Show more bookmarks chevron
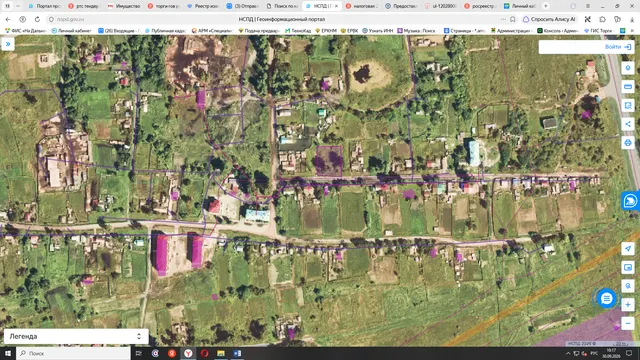Image resolution: width=640 pixels, height=360 pixels. pyautogui.click(x=633, y=31)
